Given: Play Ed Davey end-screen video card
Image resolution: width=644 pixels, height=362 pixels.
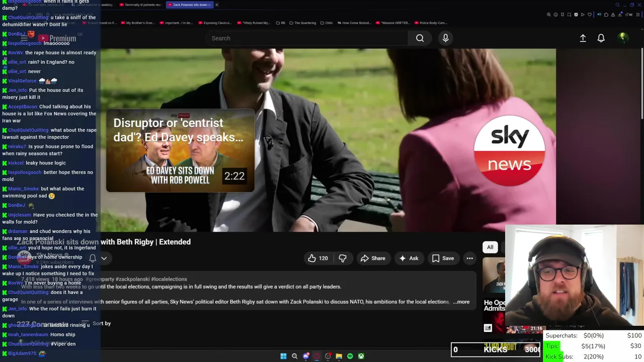Looking at the screenshot, I should [x=180, y=150].
